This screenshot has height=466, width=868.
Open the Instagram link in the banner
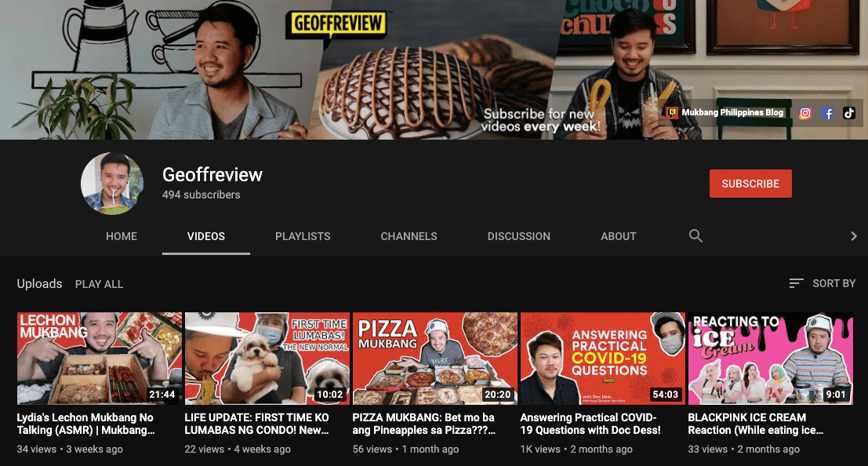pyautogui.click(x=805, y=113)
